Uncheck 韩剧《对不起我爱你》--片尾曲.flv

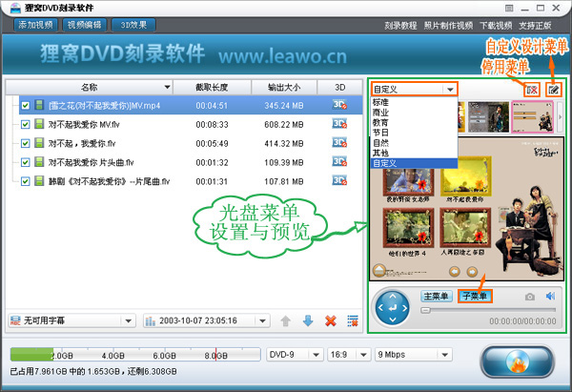point(25,181)
